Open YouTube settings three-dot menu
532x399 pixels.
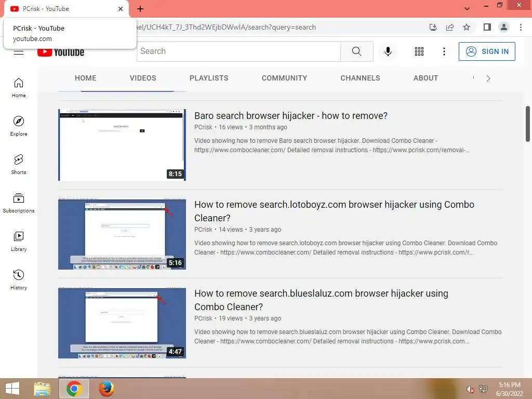click(444, 51)
